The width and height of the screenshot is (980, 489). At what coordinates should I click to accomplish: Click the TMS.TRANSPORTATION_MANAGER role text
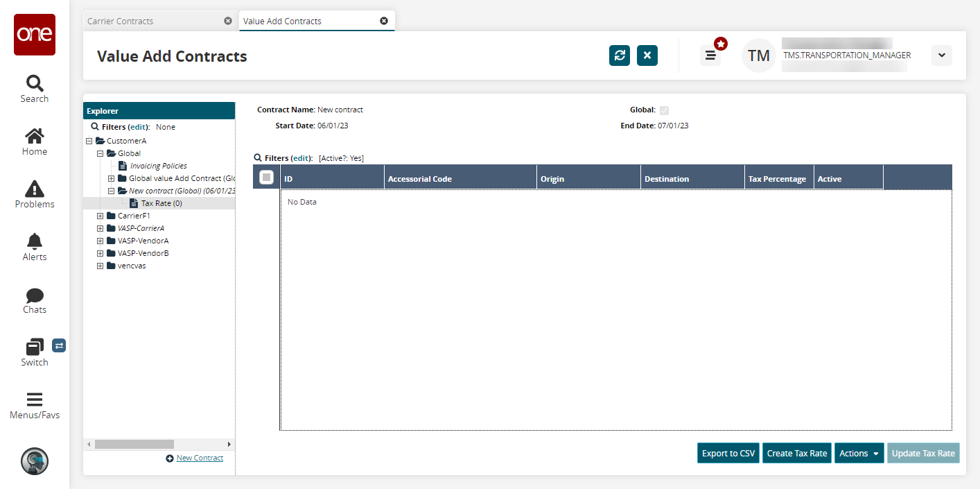pos(847,55)
